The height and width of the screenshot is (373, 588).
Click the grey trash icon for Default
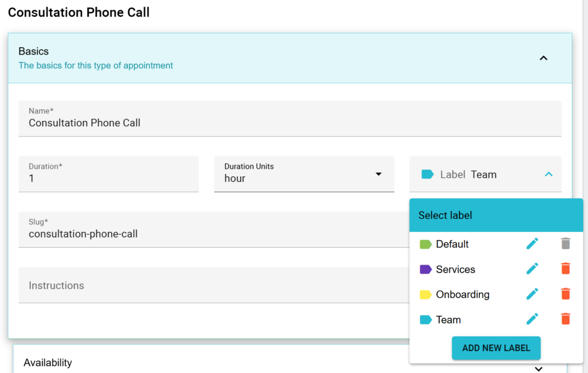(x=566, y=244)
